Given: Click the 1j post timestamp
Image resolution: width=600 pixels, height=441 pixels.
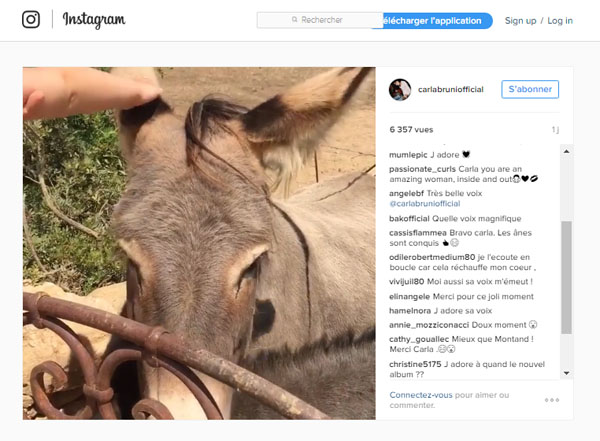Looking at the screenshot, I should (x=555, y=130).
